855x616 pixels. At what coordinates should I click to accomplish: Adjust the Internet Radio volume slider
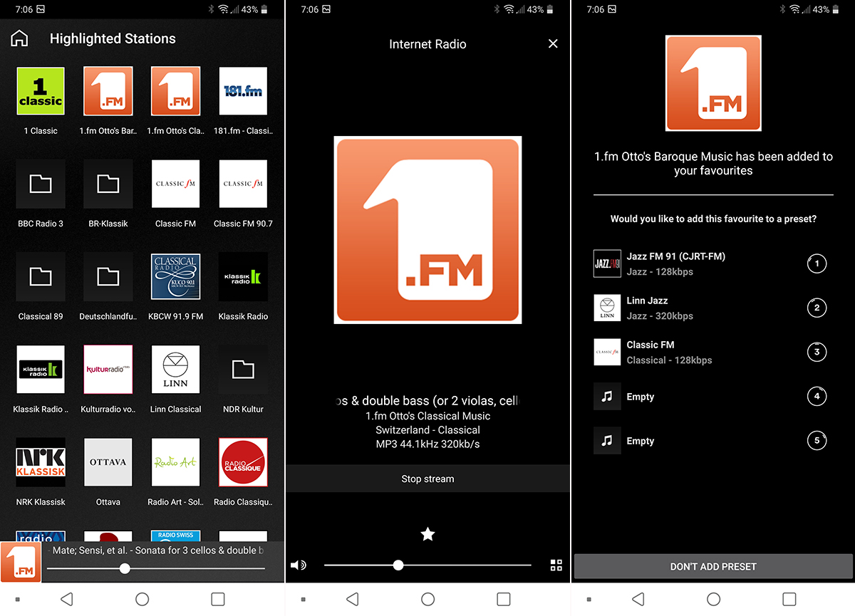(x=427, y=565)
